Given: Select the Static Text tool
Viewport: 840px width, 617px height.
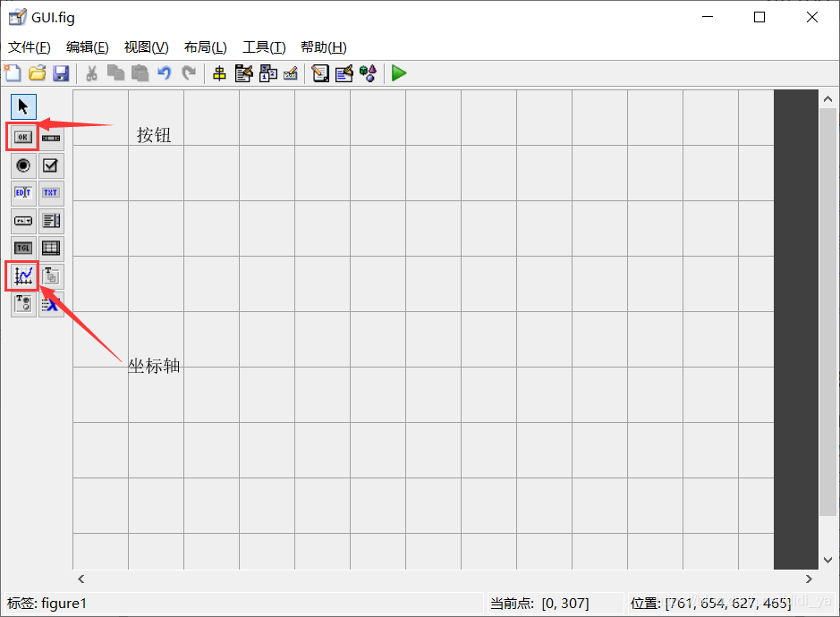Looking at the screenshot, I should [x=51, y=193].
